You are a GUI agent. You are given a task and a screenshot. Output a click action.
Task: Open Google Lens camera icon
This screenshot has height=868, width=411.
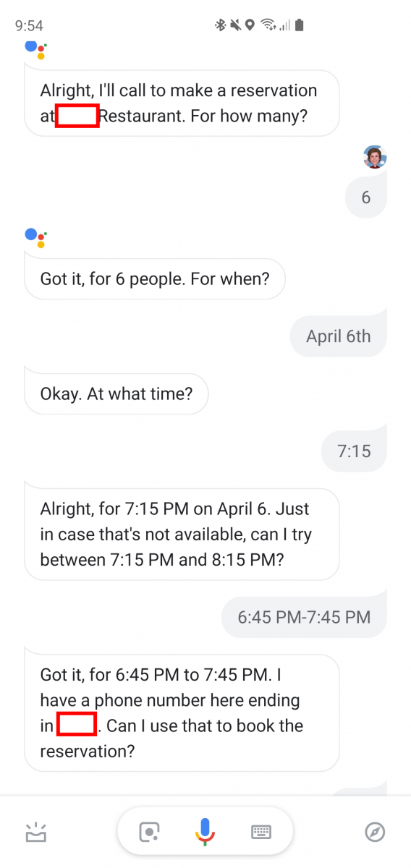[150, 832]
